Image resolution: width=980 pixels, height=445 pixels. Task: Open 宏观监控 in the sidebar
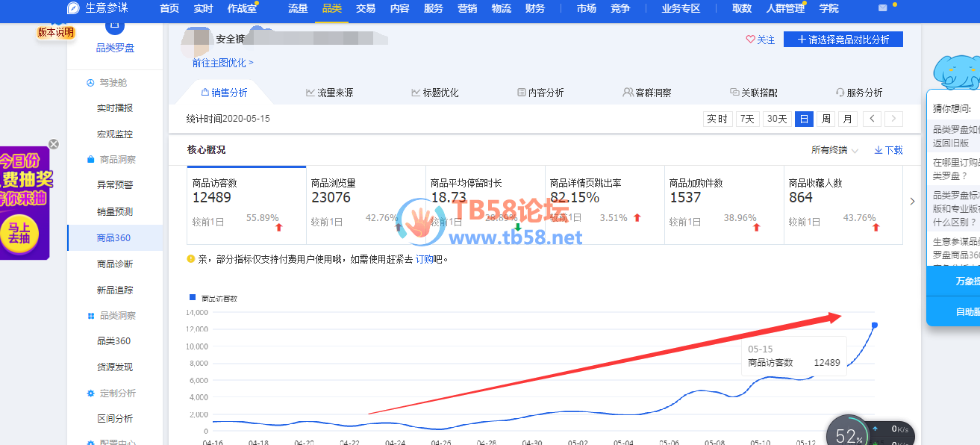115,134
